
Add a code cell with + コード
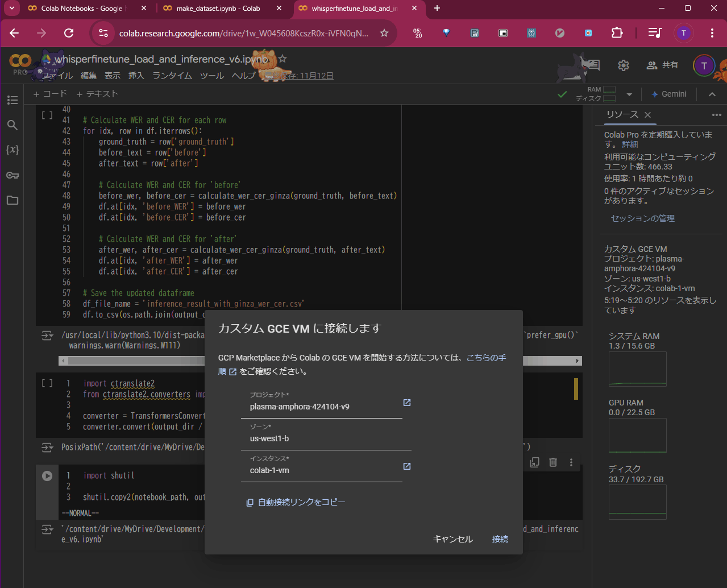click(x=50, y=94)
